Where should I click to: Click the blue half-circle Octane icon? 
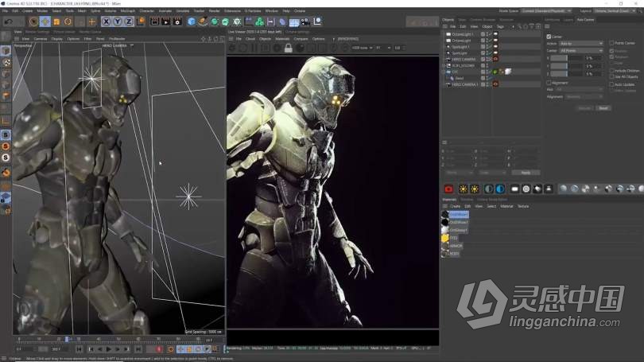(500, 189)
